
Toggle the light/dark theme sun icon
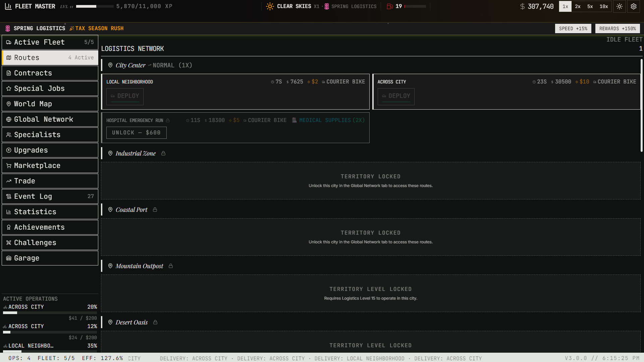pos(619,6)
